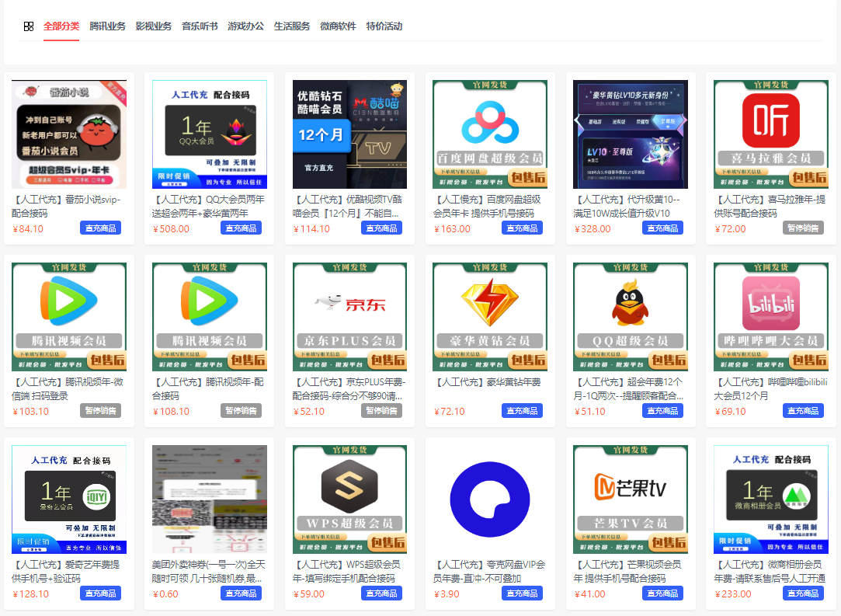Select the Ximalaya red 听 logo image
Screen dimensions: 841x616
[771, 134]
